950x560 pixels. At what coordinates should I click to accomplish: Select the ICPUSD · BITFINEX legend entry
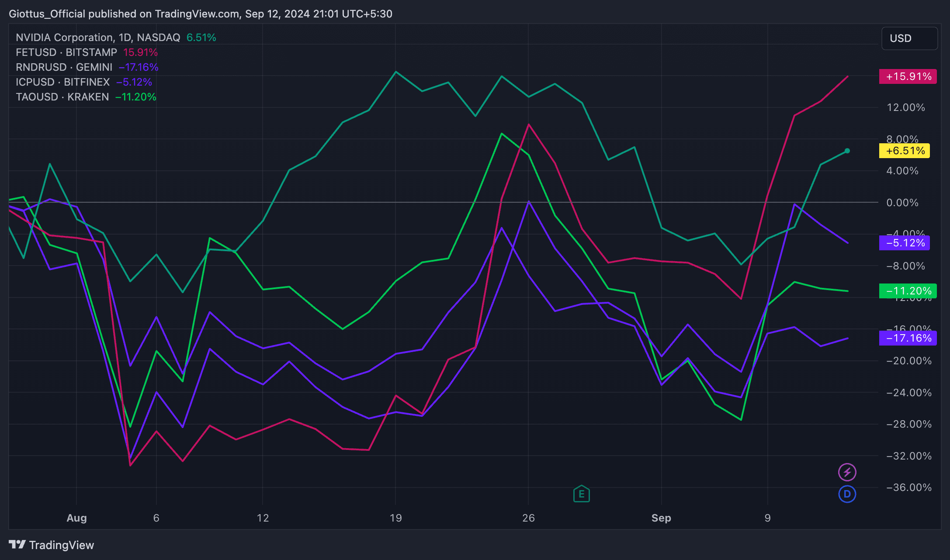click(x=62, y=82)
